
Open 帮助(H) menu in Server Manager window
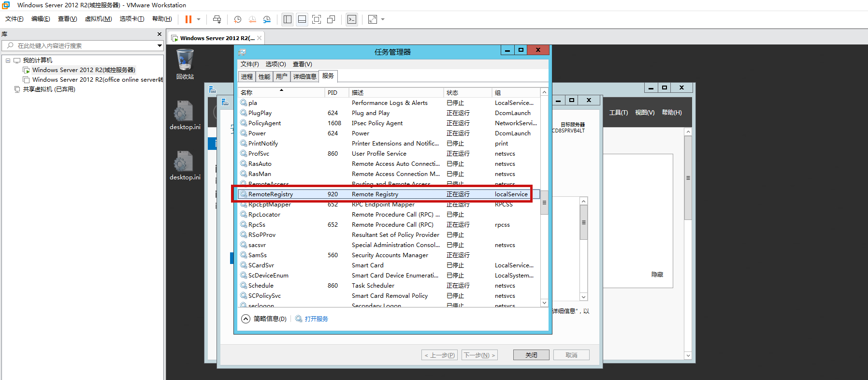[672, 113]
